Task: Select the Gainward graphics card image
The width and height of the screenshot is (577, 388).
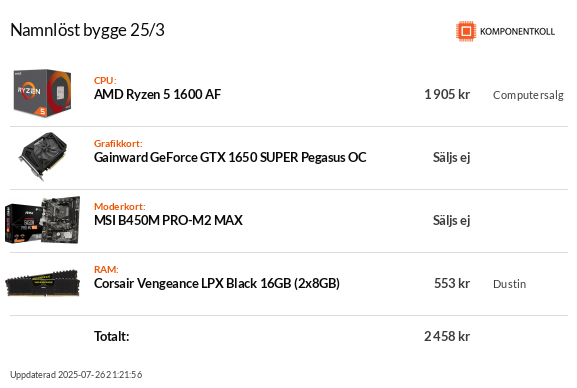Action: (43, 156)
